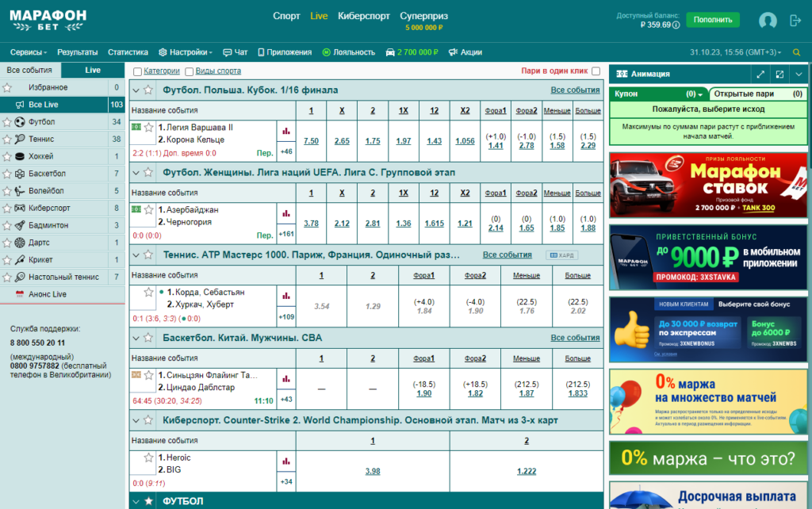
Task: Click the Хард court badge for tennis
Action: (x=562, y=255)
